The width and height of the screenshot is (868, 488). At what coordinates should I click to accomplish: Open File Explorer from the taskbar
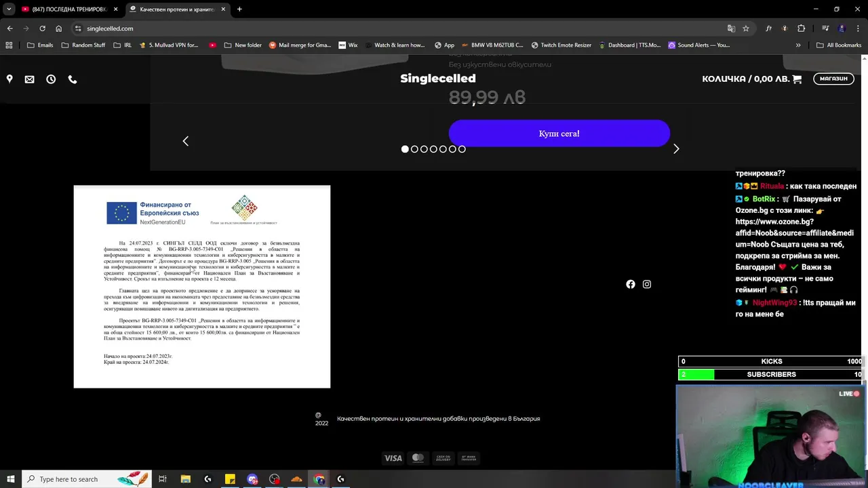185,479
